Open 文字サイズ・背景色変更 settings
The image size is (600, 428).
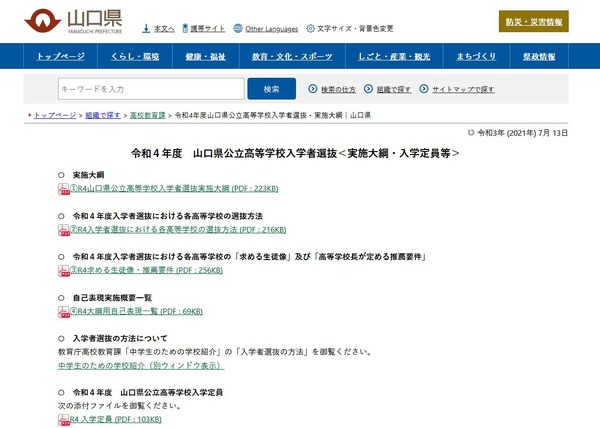[x=355, y=29]
